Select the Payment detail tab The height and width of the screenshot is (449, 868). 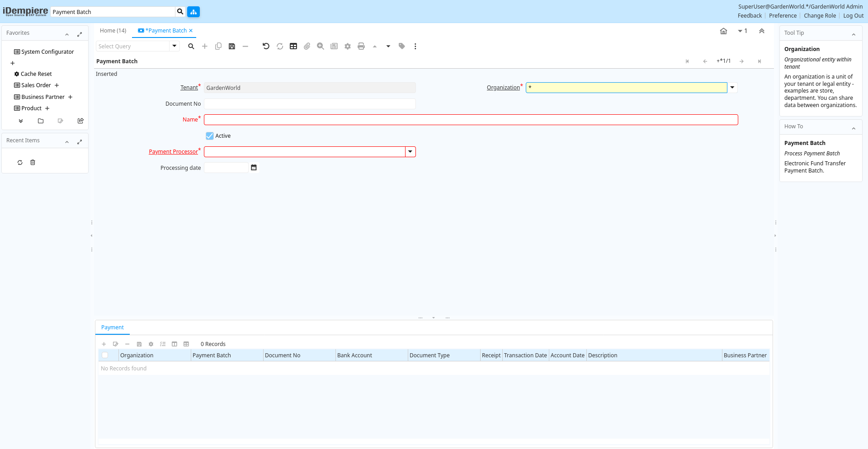(113, 327)
